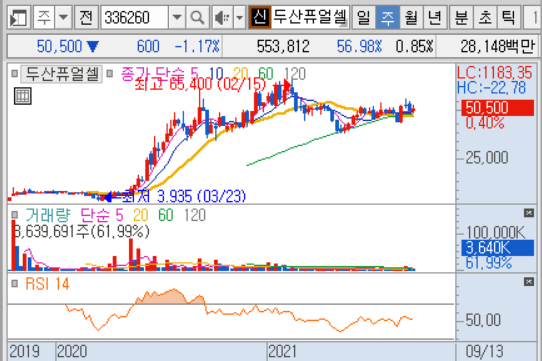
Task: Close the volume indicator panel
Action: [x=529, y=213]
